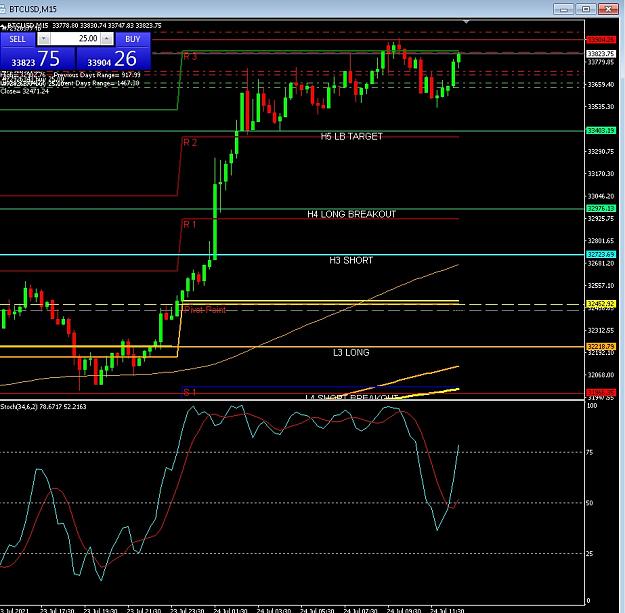Image resolution: width=625 pixels, height=613 pixels.
Task: Increase lot volume with the up arrow
Action: click(x=107, y=39)
